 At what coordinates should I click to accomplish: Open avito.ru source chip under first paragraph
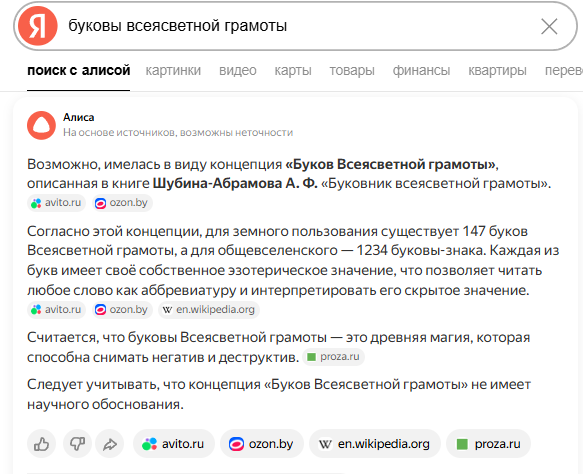(x=57, y=203)
